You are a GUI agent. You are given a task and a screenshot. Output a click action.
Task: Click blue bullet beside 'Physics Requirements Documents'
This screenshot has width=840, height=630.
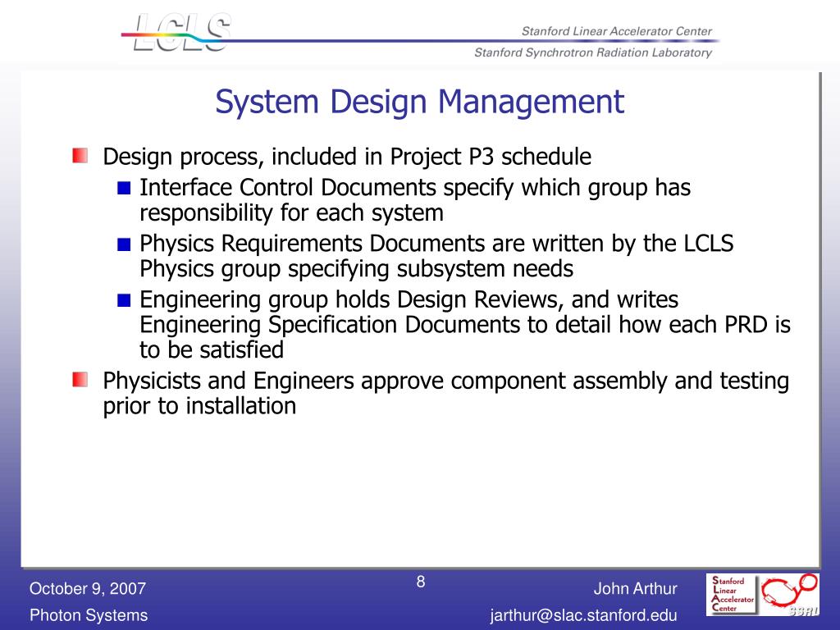[125, 244]
